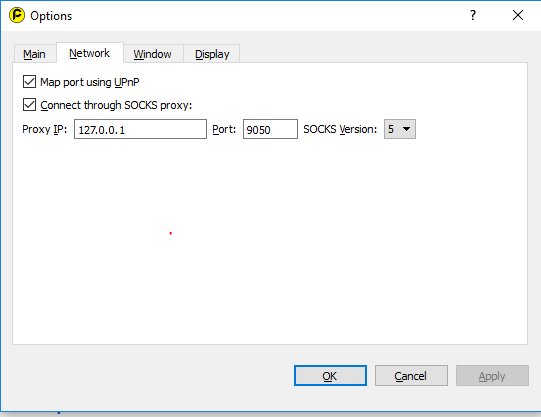Open the SOCKS Version dropdown

tap(400, 129)
